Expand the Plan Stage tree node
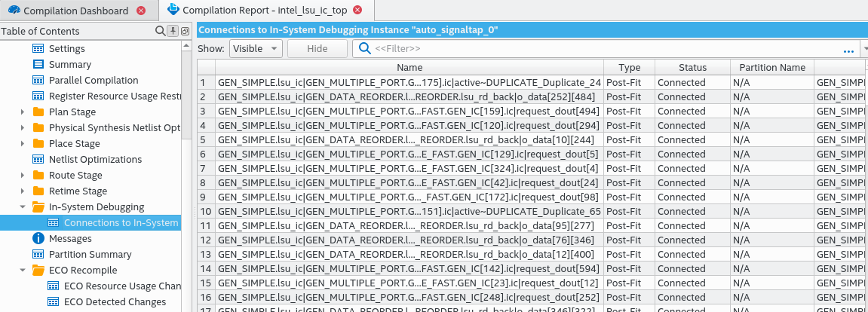Viewport: 868px width, 312px height. pyautogui.click(x=23, y=112)
